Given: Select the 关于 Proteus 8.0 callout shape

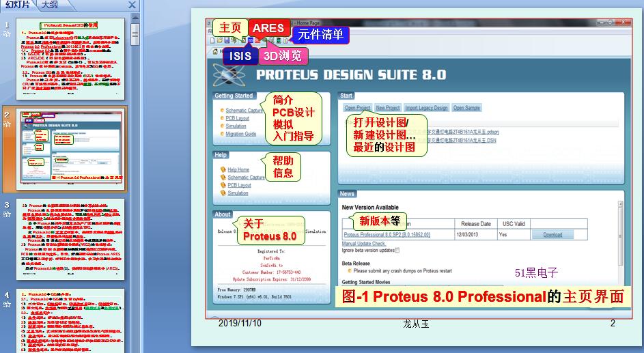Looking at the screenshot, I should pyautogui.click(x=270, y=230).
